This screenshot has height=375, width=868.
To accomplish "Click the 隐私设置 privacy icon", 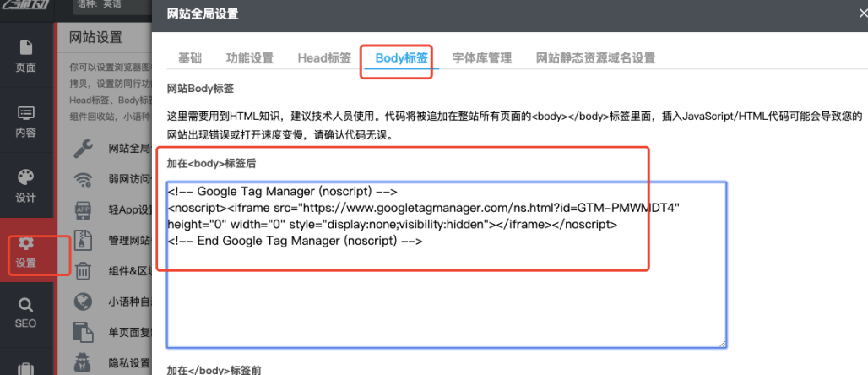I will (x=84, y=361).
